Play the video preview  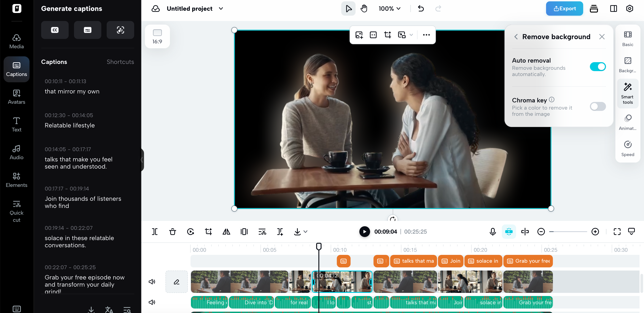tap(364, 231)
